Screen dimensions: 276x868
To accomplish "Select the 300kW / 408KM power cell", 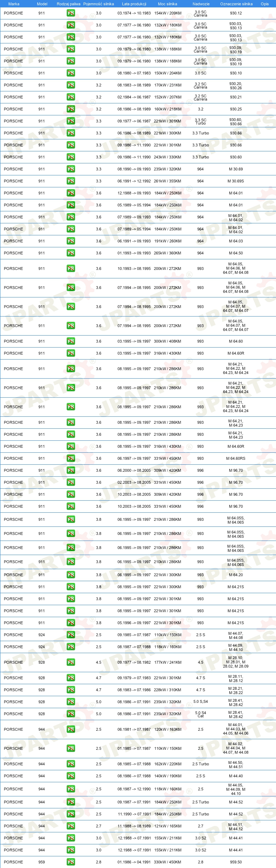I will coord(168,341).
